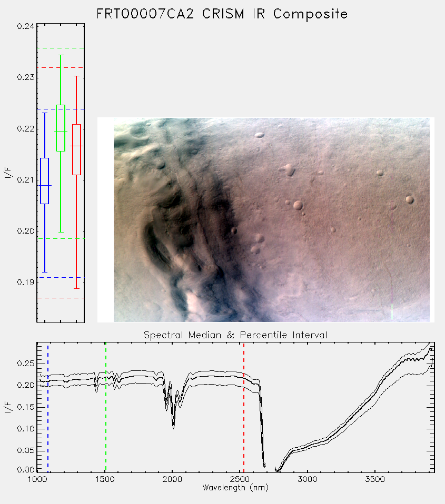Click the blue upper dashed limit line
The height and width of the screenshot is (504, 445).
click(x=61, y=109)
